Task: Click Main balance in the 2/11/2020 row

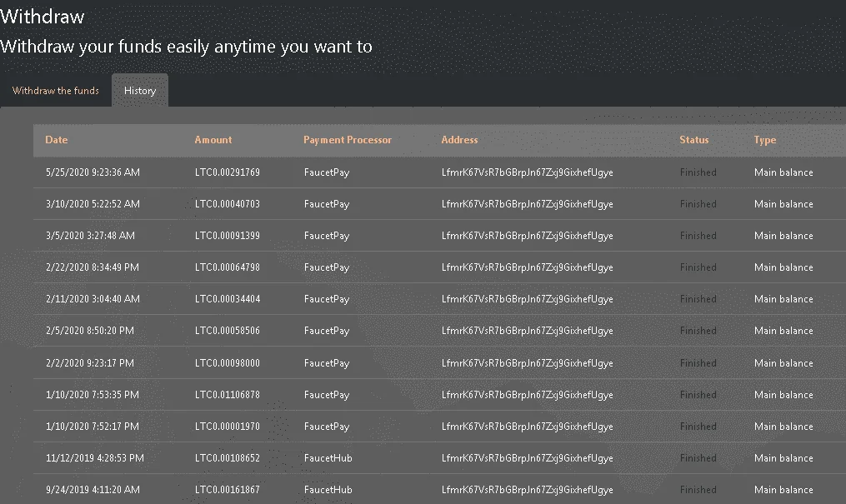Action: [x=783, y=298]
